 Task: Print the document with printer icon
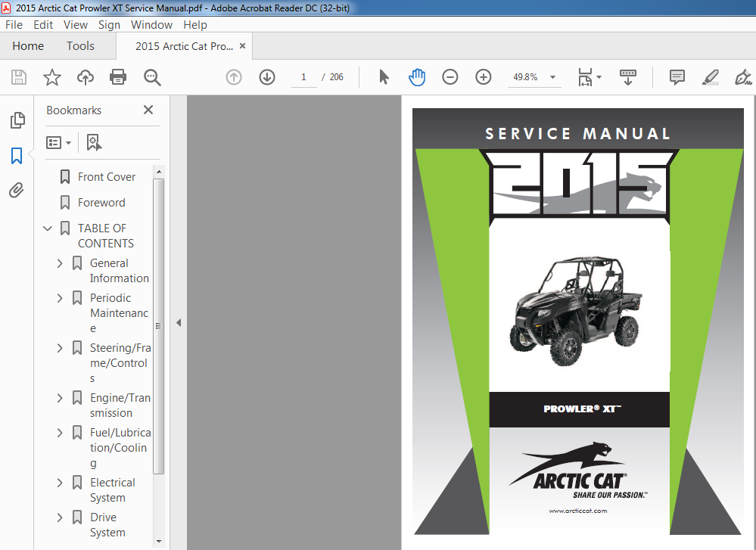pyautogui.click(x=118, y=77)
